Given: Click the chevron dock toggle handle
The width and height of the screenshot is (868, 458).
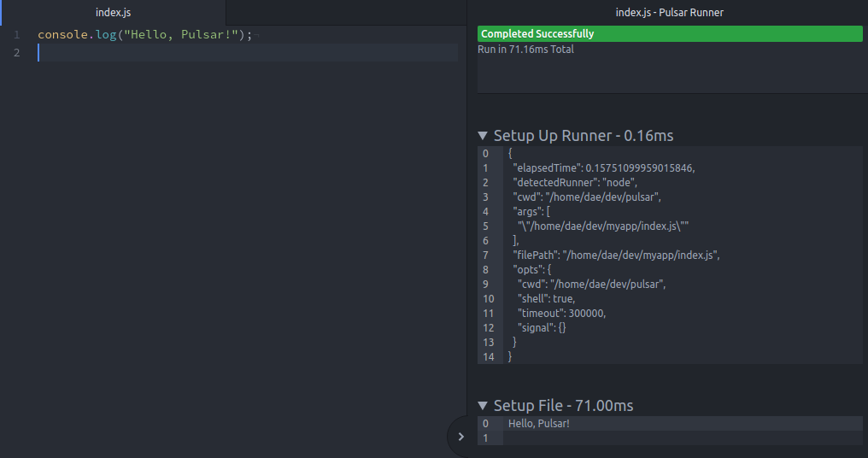Looking at the screenshot, I should coord(460,437).
